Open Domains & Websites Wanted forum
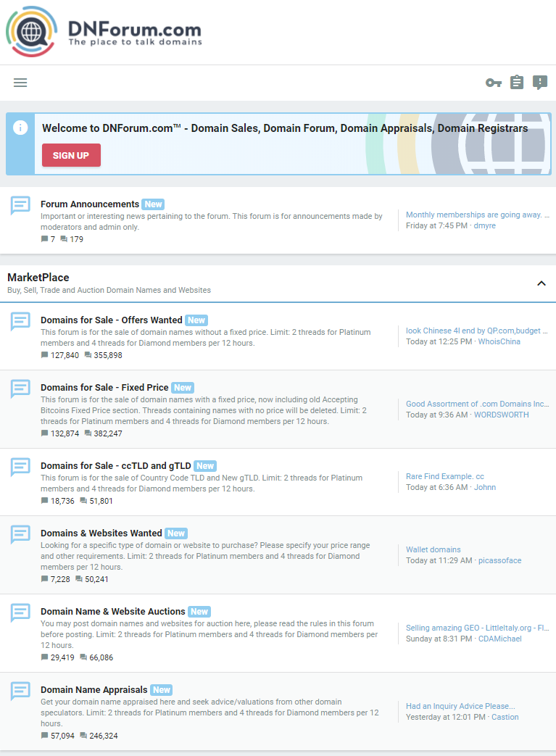The height and width of the screenshot is (756, 556). coord(101,533)
